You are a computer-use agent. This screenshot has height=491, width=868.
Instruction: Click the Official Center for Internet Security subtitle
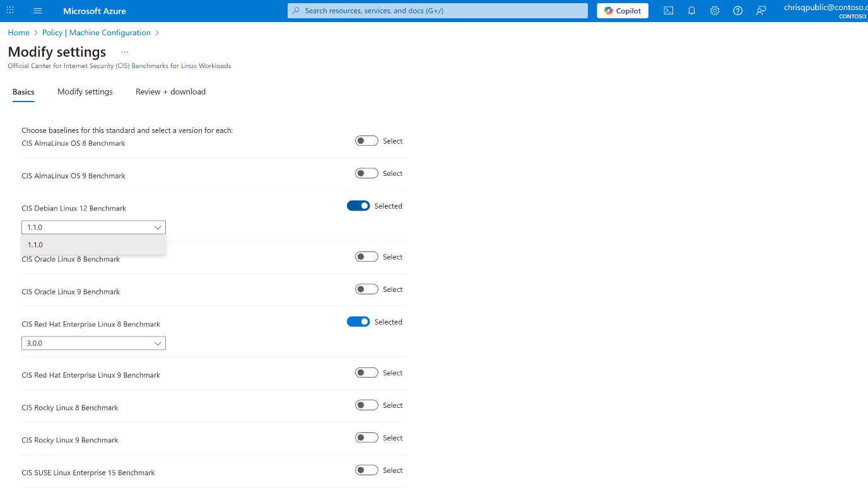[120, 66]
